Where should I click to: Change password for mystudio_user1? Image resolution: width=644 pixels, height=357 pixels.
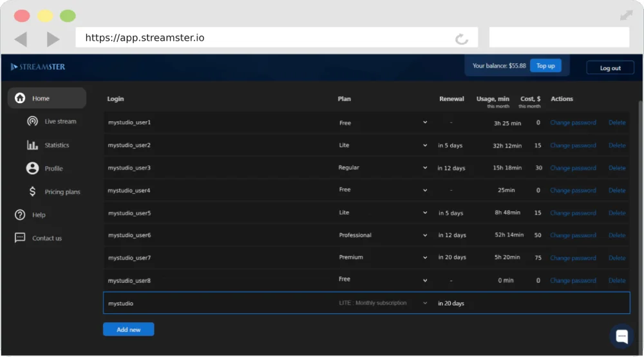pos(573,122)
